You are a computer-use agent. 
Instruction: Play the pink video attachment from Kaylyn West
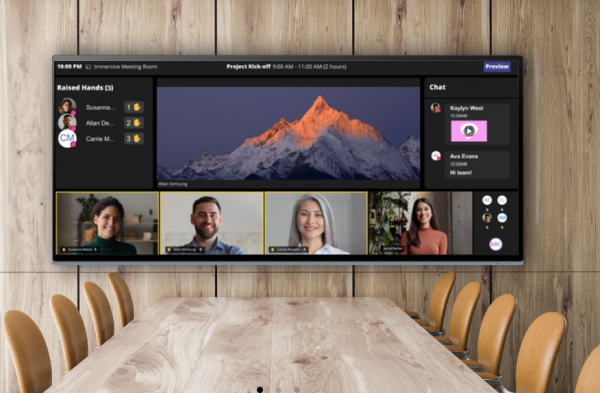coord(469,131)
